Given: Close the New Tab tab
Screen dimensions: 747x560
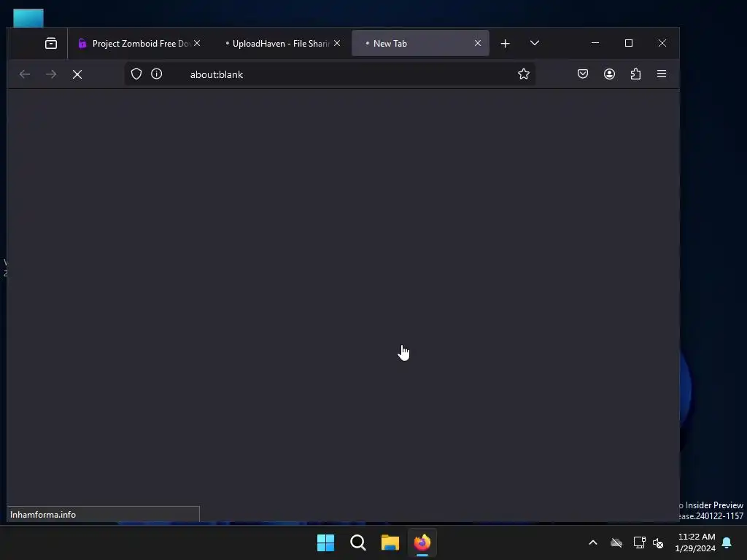Looking at the screenshot, I should [478, 43].
